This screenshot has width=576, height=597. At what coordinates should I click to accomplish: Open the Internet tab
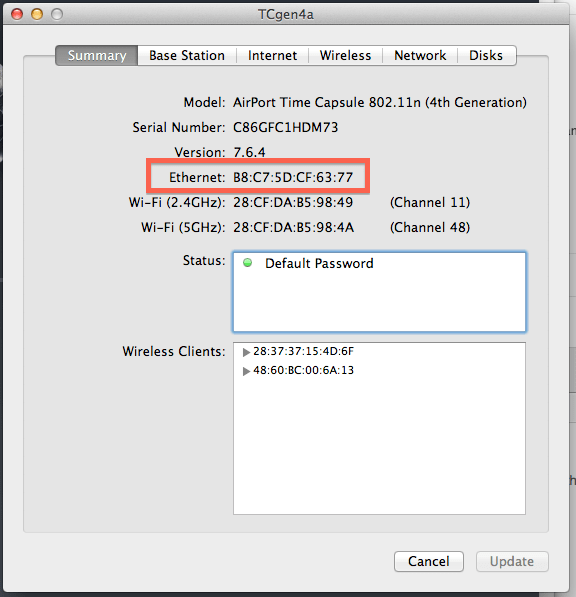(272, 56)
